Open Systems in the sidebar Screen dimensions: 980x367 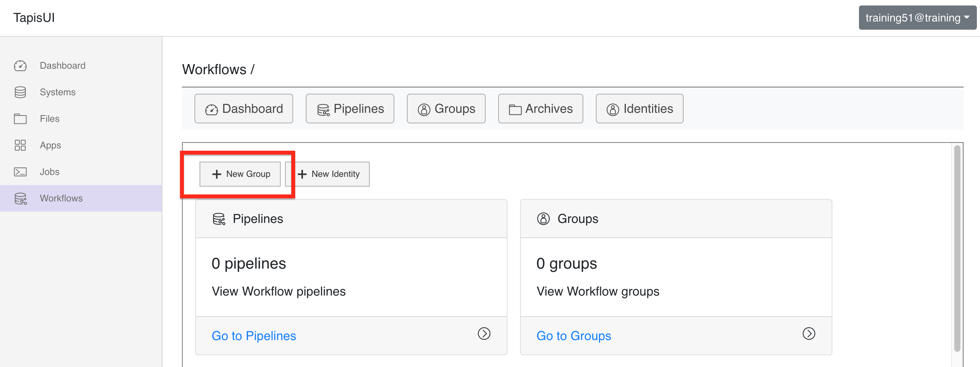pyautogui.click(x=81, y=92)
